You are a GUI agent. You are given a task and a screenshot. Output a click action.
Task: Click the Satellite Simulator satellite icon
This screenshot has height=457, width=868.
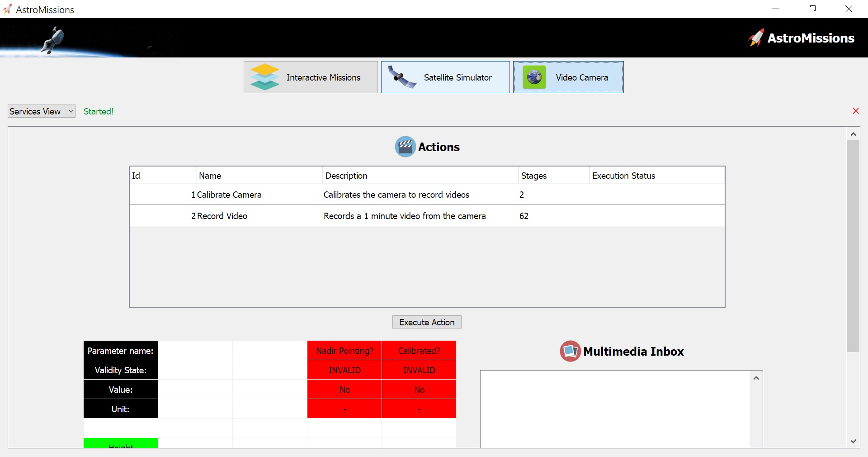401,77
